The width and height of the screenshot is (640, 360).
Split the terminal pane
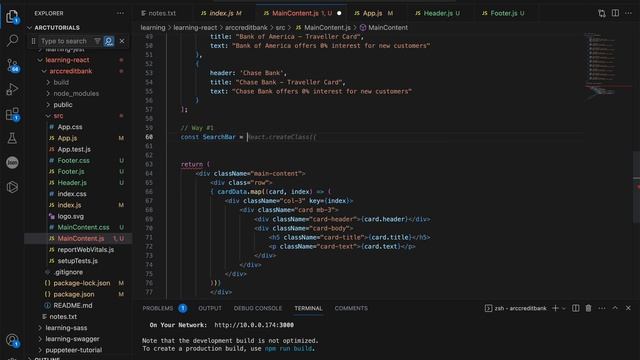(x=576, y=308)
